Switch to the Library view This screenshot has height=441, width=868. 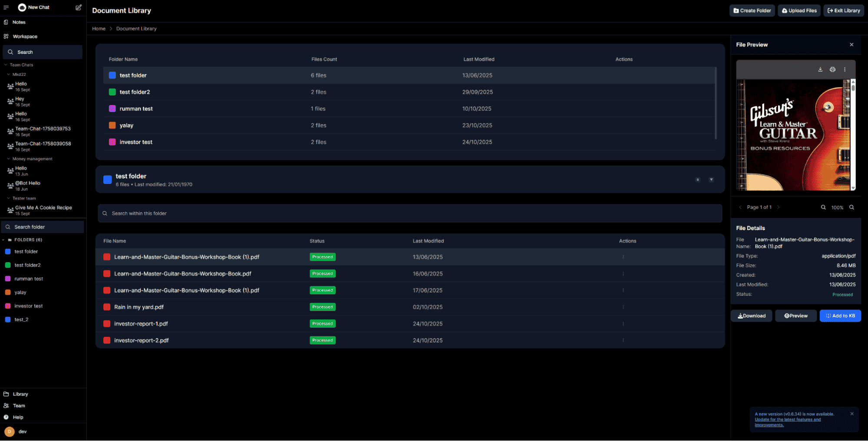click(20, 394)
